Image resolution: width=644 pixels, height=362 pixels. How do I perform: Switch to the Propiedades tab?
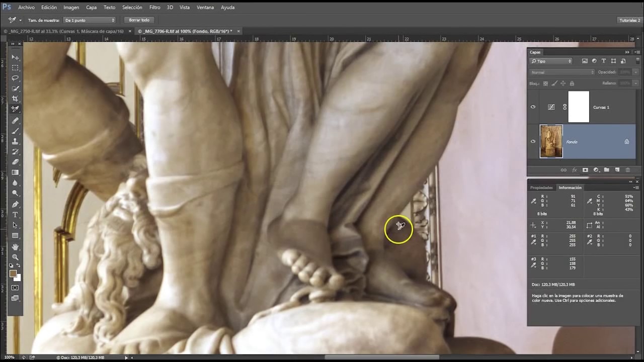click(541, 188)
